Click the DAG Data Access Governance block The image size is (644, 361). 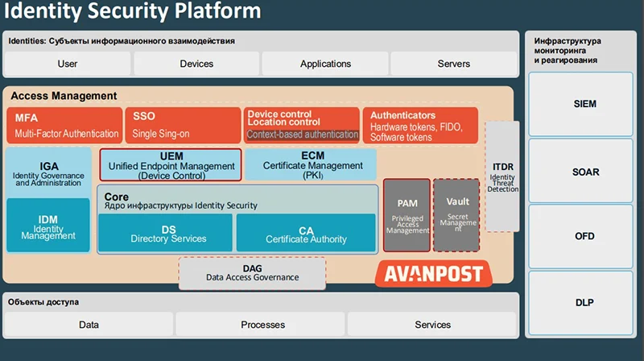coord(252,273)
